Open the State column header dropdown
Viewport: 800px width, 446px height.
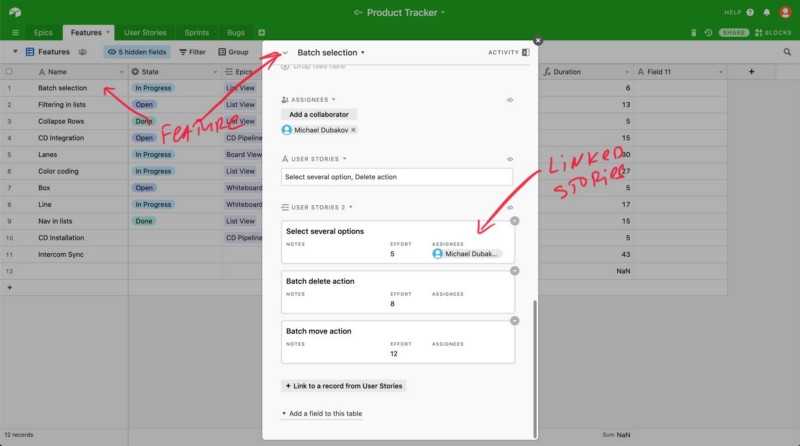(215, 72)
